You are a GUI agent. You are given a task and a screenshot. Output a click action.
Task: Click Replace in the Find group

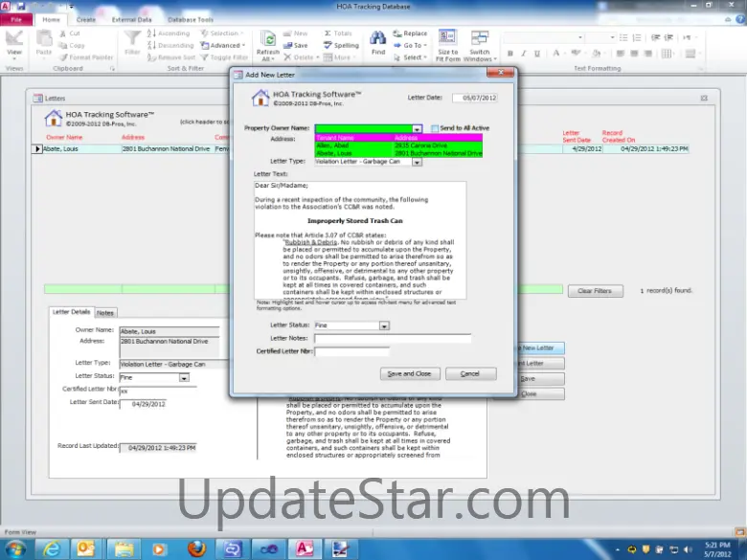(x=410, y=34)
